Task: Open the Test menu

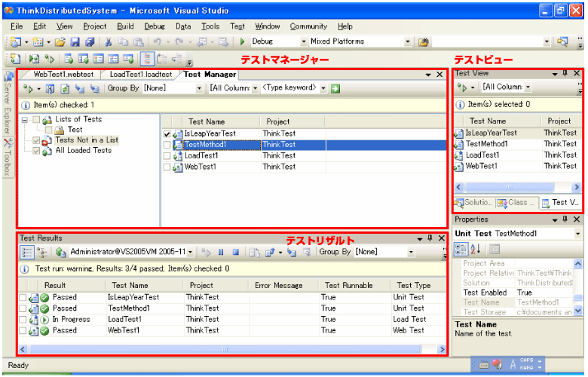Action: (x=237, y=26)
